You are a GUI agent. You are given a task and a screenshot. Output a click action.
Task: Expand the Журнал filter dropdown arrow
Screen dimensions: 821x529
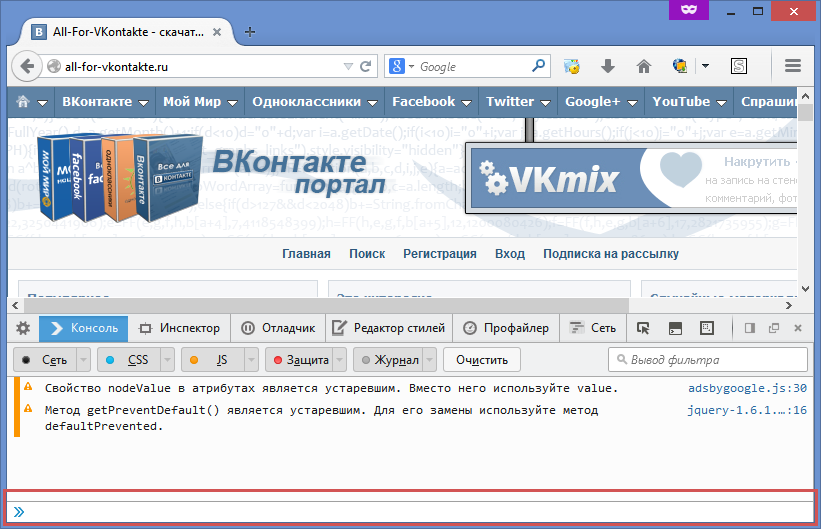[430, 360]
